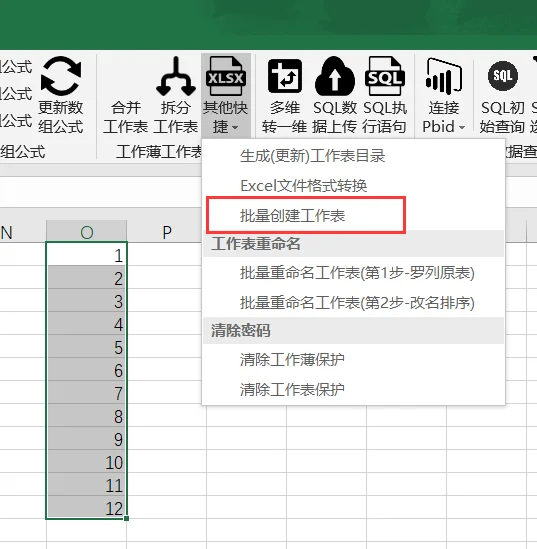Select 清除工作表保护 menu item

[354, 389]
